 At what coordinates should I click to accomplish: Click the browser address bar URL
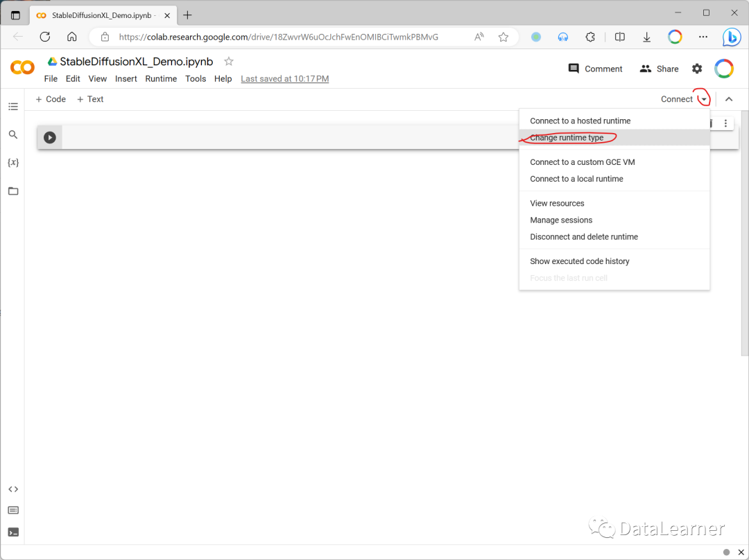(279, 37)
